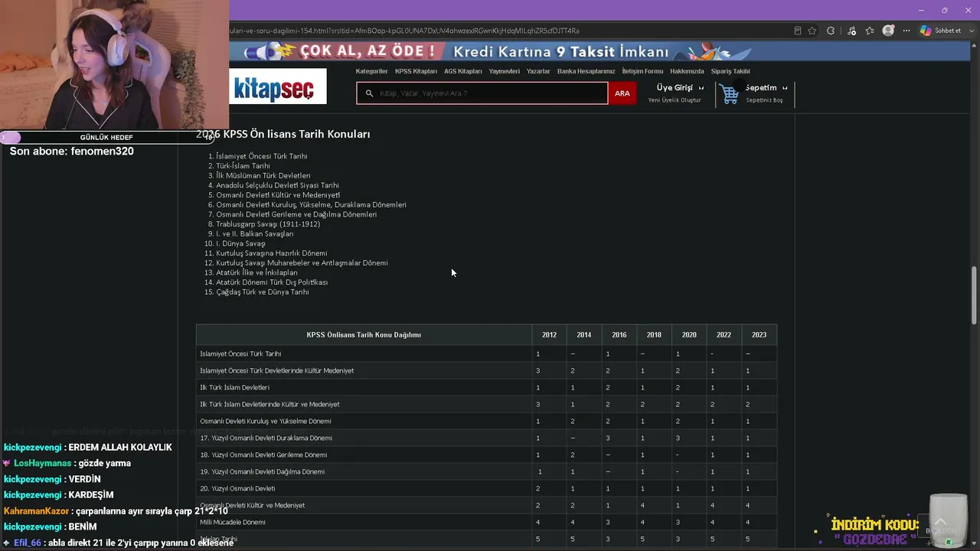Add this page to favorites star
980x551 pixels.
(x=812, y=31)
